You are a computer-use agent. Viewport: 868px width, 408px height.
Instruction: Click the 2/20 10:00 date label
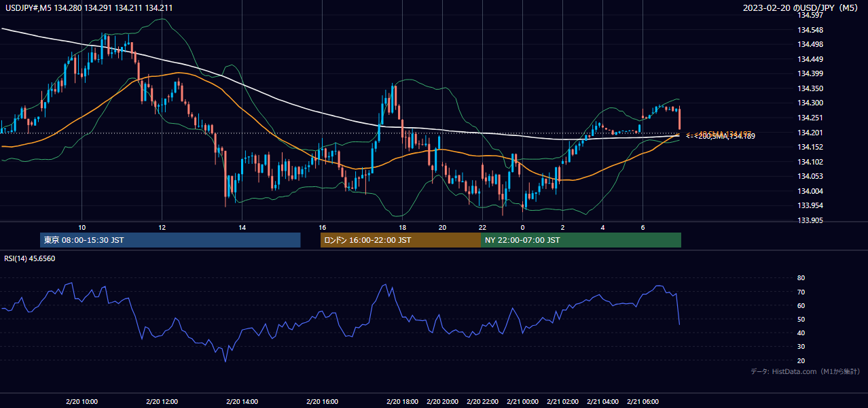pos(82,402)
